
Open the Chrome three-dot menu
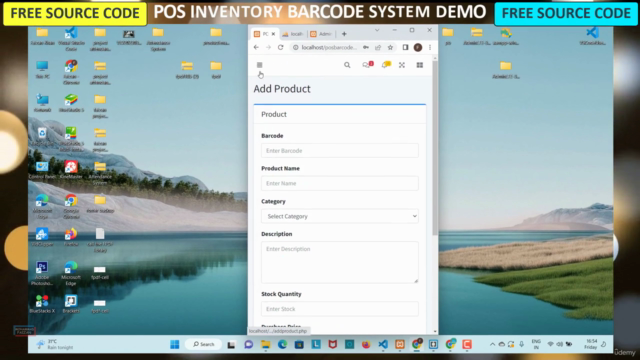click(x=430, y=47)
